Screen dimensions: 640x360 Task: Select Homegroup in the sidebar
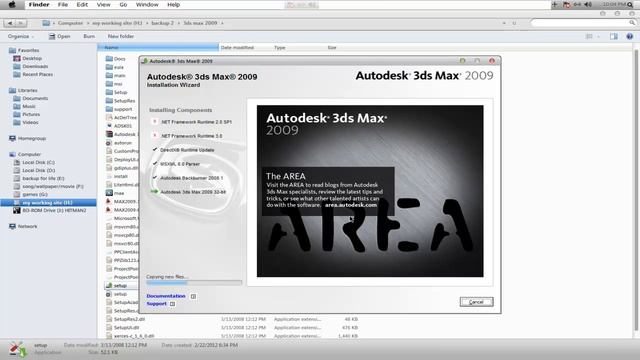27,138
